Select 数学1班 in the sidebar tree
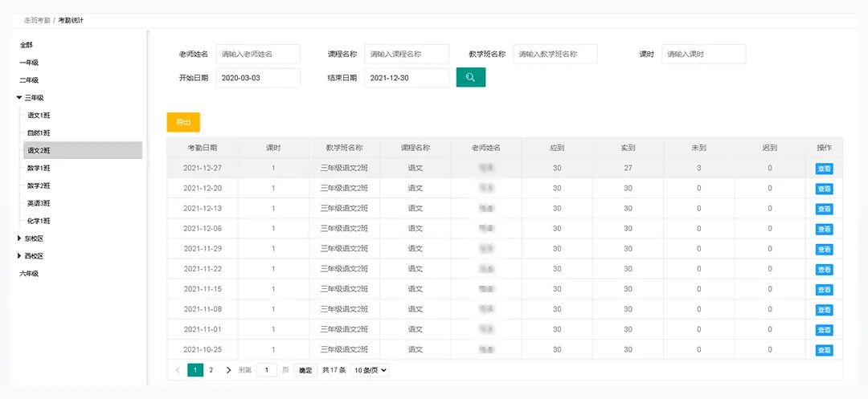 [39, 168]
